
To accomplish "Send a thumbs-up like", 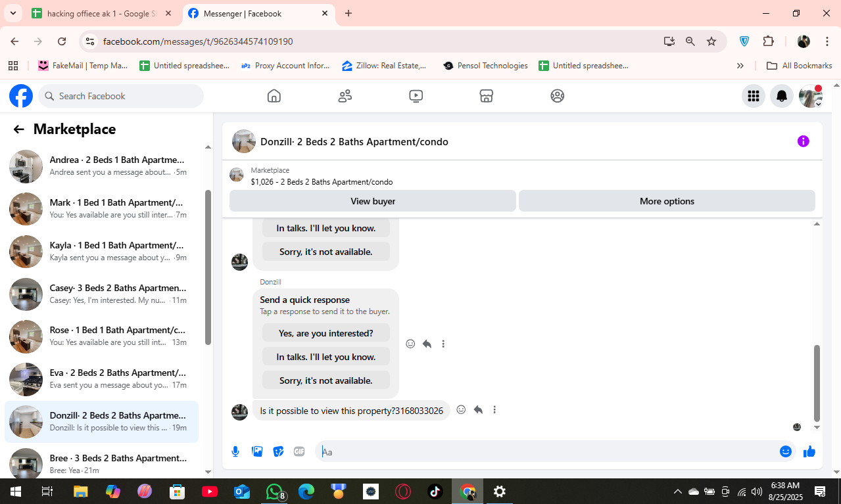I will click(x=809, y=451).
